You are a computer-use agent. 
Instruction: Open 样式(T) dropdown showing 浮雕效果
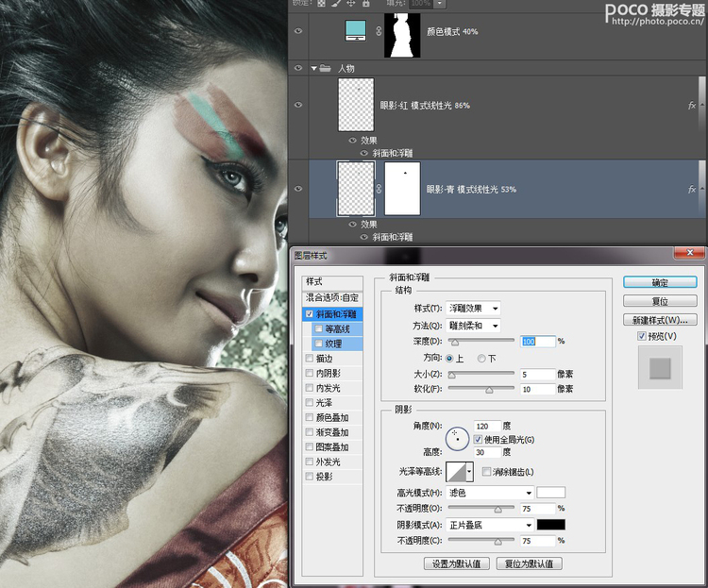click(x=473, y=309)
